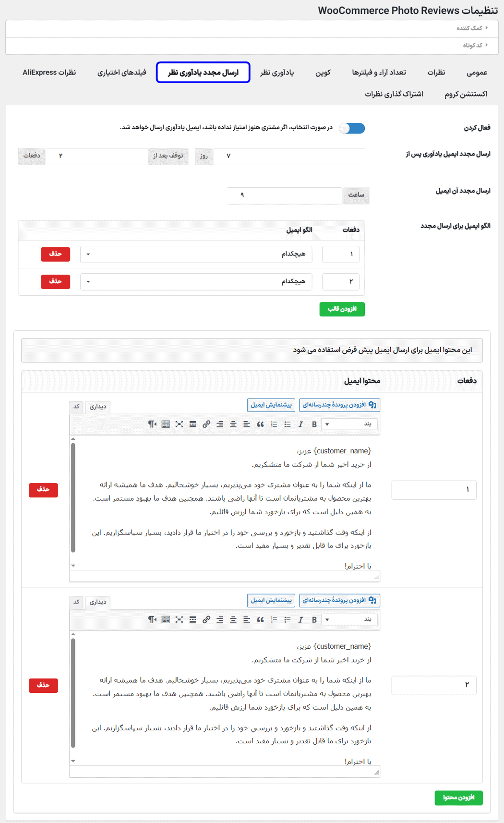Click insert link icon in first editor
The width and height of the screenshot is (504, 823).
click(206, 424)
